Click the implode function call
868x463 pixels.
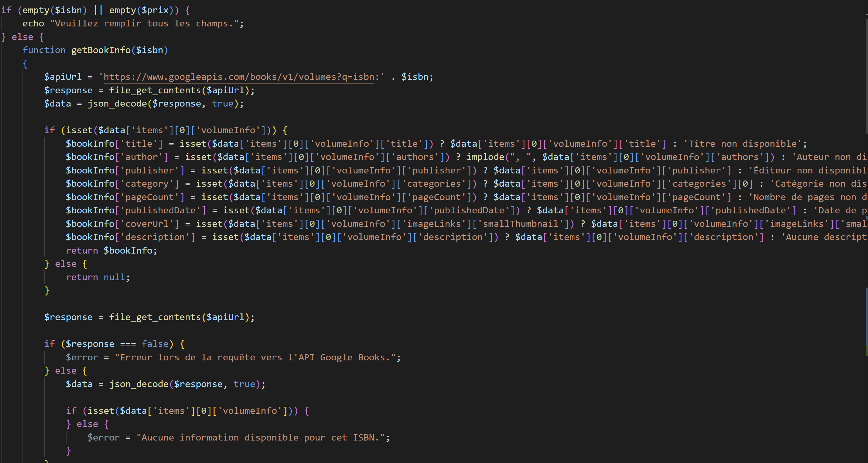click(x=485, y=157)
